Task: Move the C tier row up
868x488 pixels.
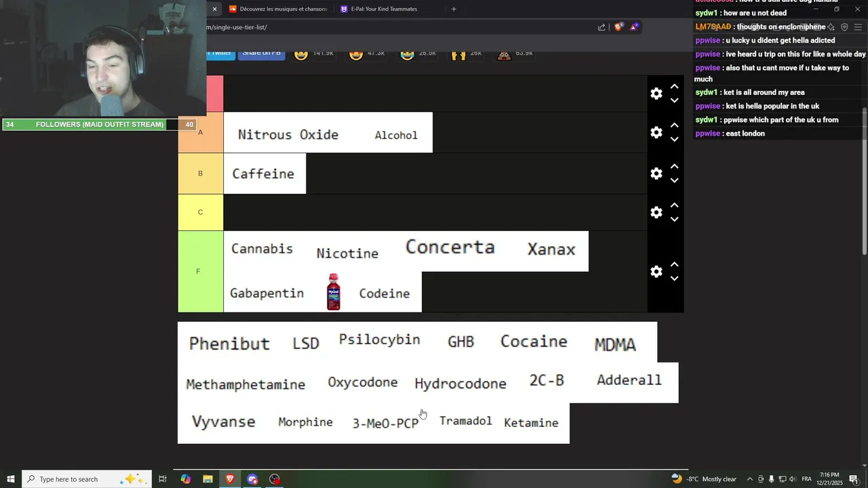Action: pos(674,205)
